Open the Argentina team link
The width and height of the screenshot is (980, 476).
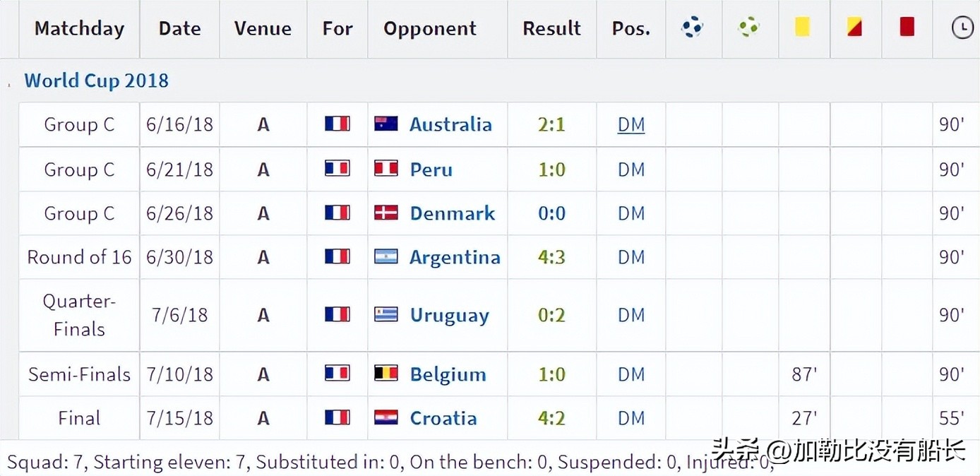[455, 257]
